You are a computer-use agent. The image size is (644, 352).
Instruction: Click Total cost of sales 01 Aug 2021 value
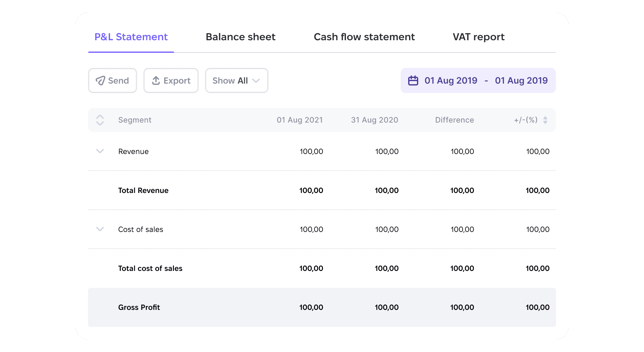pos(311,268)
